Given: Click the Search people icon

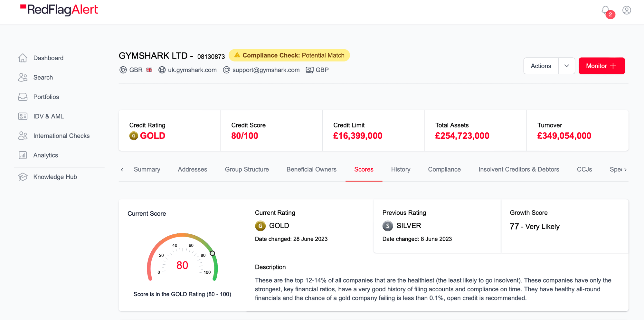Looking at the screenshot, I should coord(23,77).
